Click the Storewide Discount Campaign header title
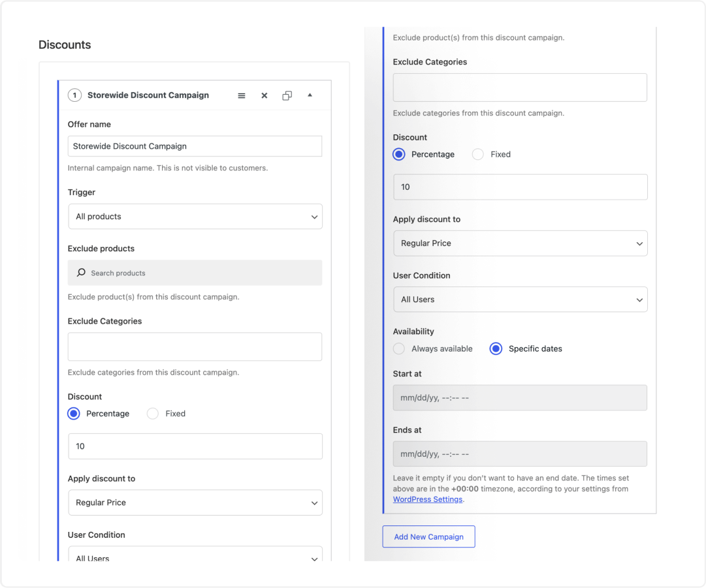The height and width of the screenshot is (588, 706). [148, 95]
